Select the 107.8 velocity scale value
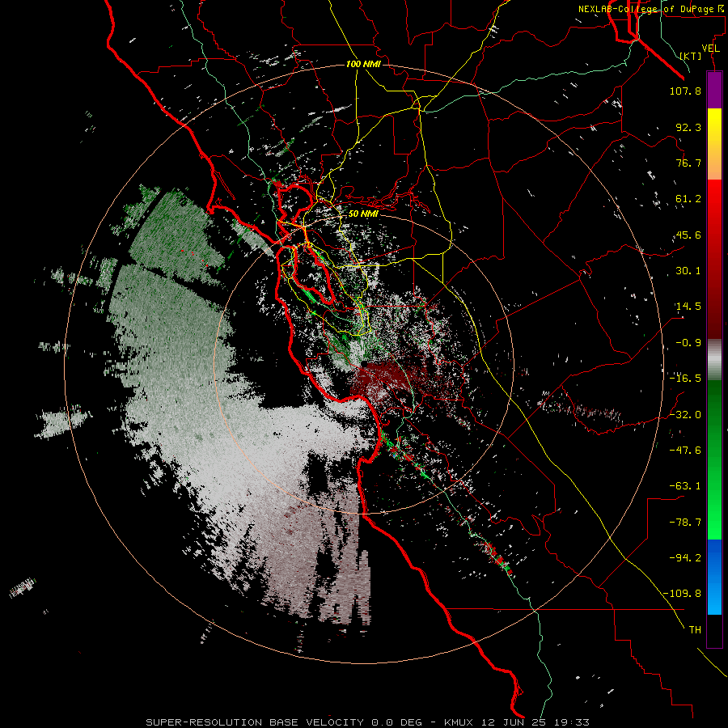The image size is (728, 728). point(685,91)
